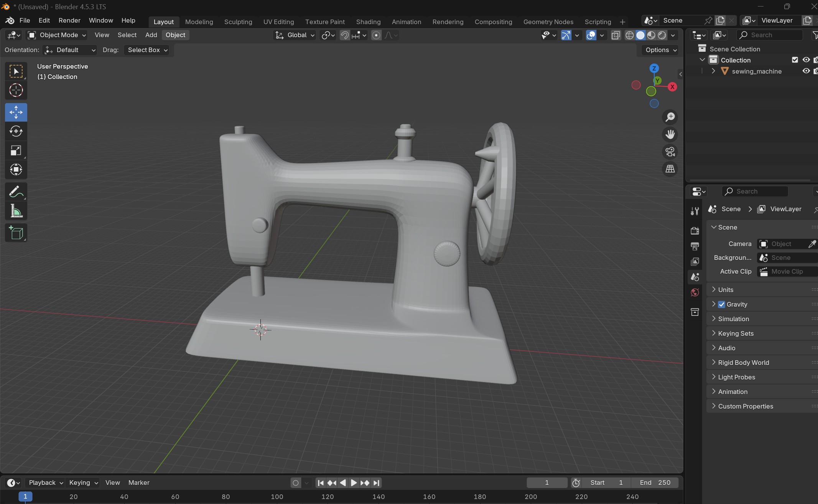The height and width of the screenshot is (504, 818).
Task: Switch to the Sculpting workspace tab
Action: click(x=238, y=22)
